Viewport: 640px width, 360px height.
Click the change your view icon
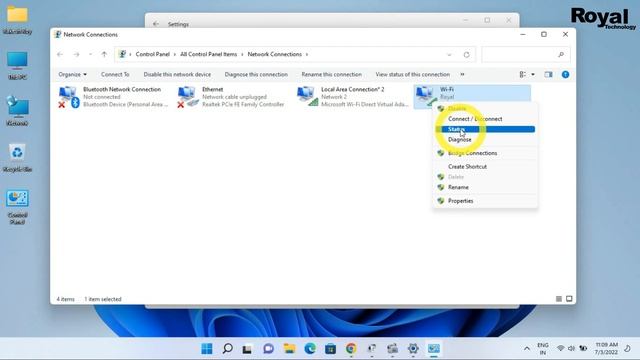coord(522,75)
